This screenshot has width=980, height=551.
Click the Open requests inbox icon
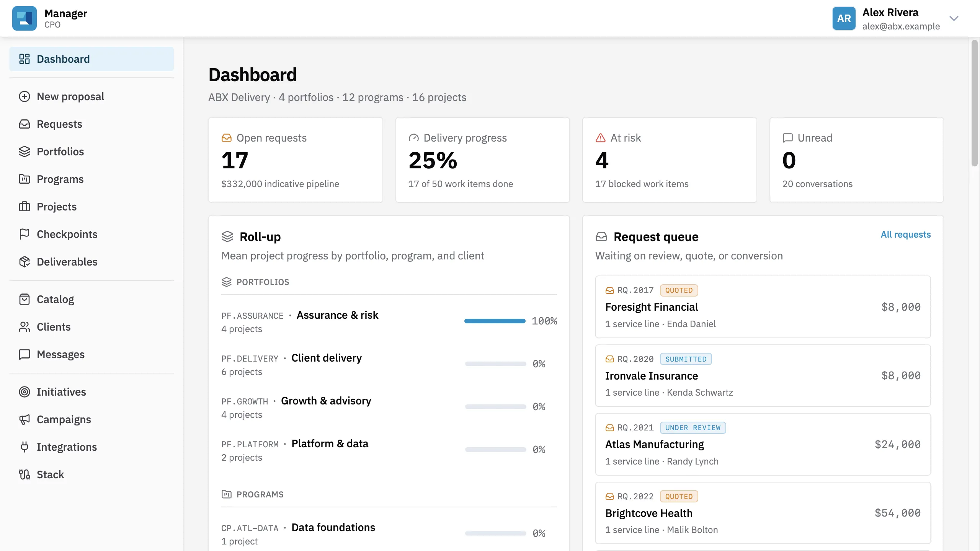pos(227,138)
